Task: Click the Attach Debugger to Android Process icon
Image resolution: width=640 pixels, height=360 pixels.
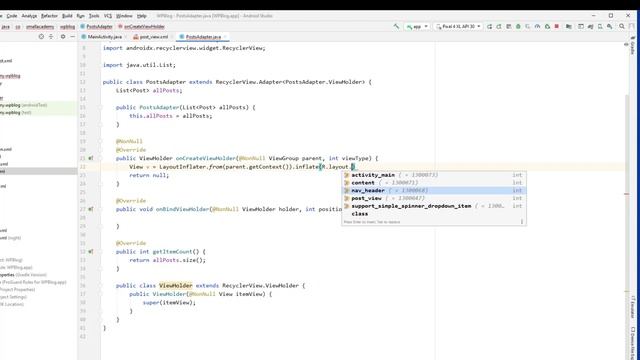Action: pos(547,27)
